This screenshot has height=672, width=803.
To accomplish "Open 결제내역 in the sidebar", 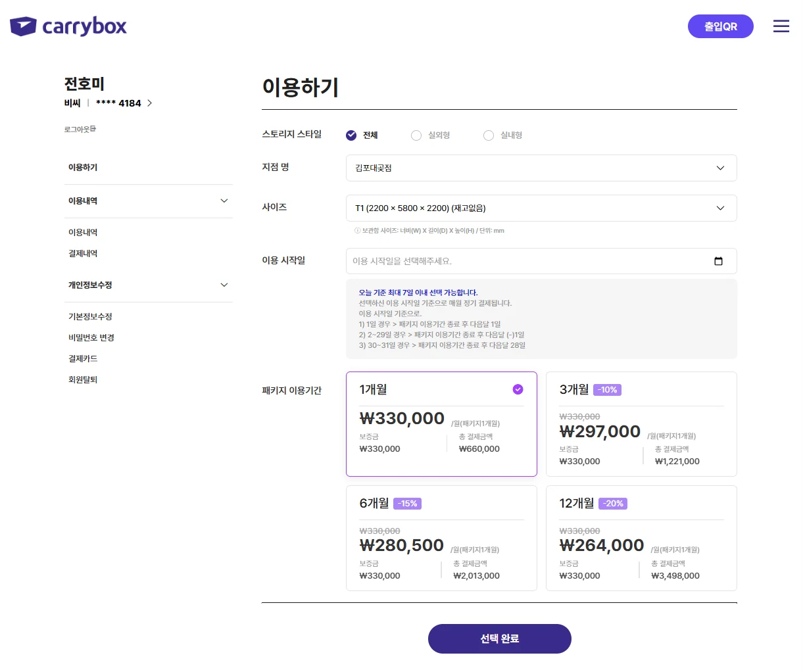I will point(83,254).
